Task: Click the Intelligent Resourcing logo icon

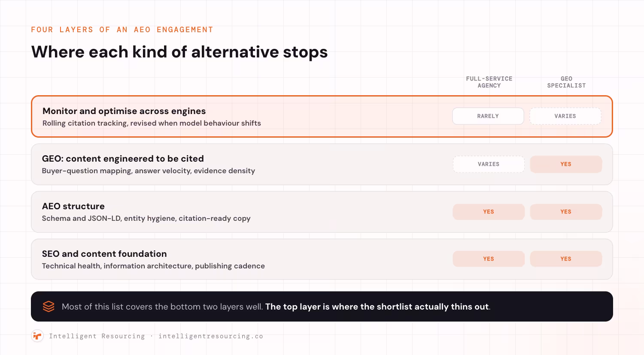Action: [38, 336]
